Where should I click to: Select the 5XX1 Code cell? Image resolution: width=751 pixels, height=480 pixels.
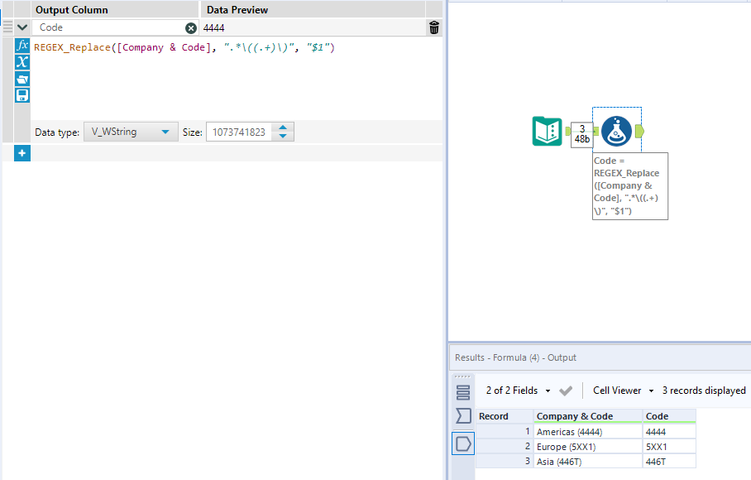(669, 446)
